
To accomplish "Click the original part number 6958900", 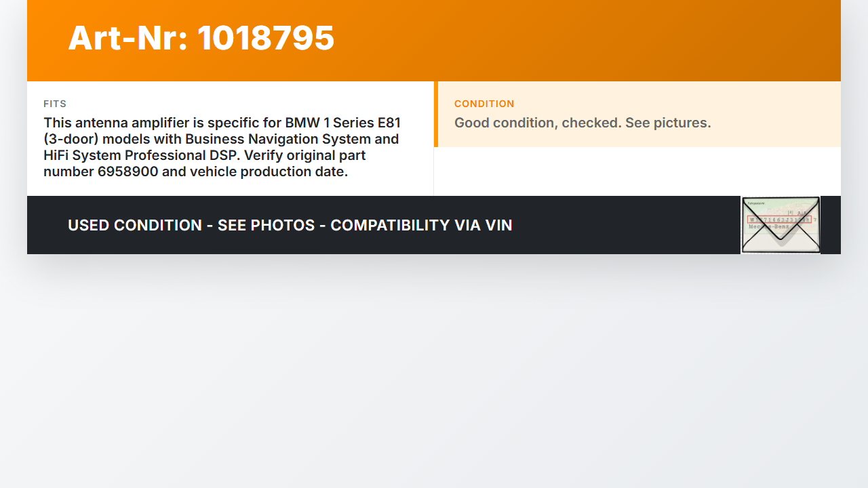I will (128, 171).
